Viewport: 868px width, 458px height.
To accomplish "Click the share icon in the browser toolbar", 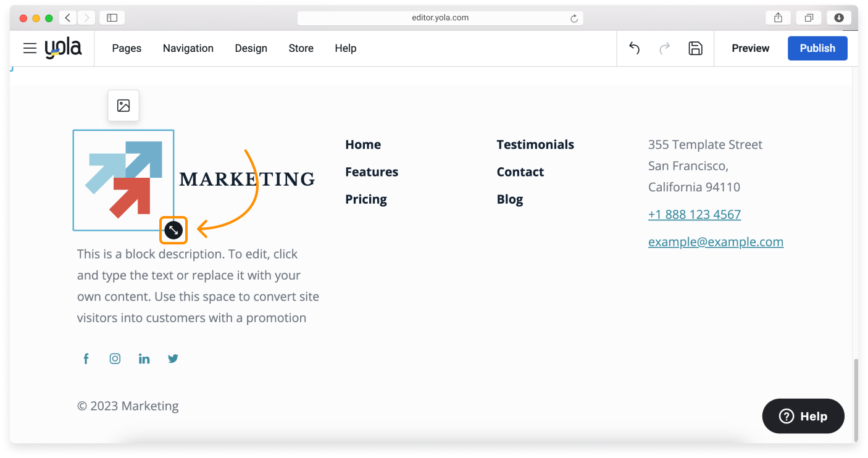I will click(x=777, y=17).
